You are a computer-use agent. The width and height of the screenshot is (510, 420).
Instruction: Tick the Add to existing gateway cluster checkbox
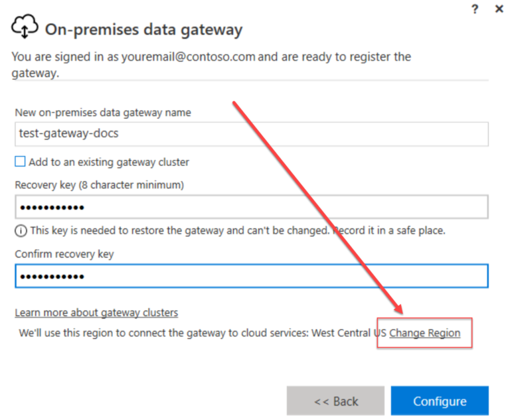click(21, 162)
